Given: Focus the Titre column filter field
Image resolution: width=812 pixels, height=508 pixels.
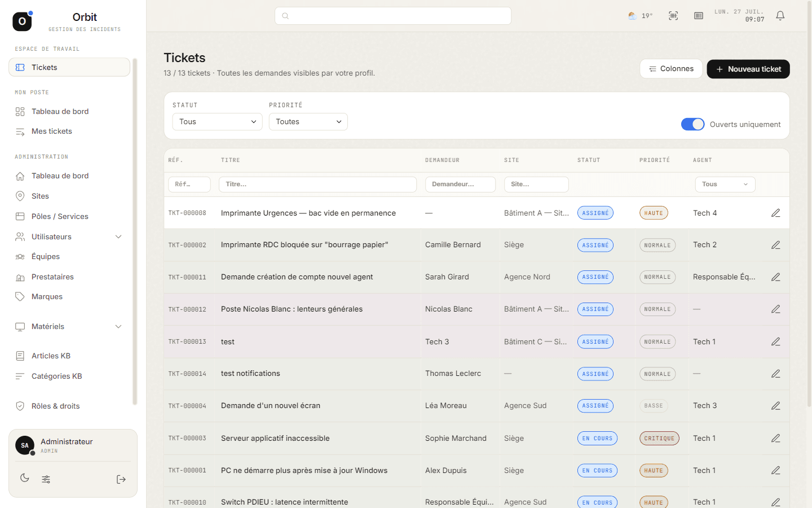Looking at the screenshot, I should point(319,185).
